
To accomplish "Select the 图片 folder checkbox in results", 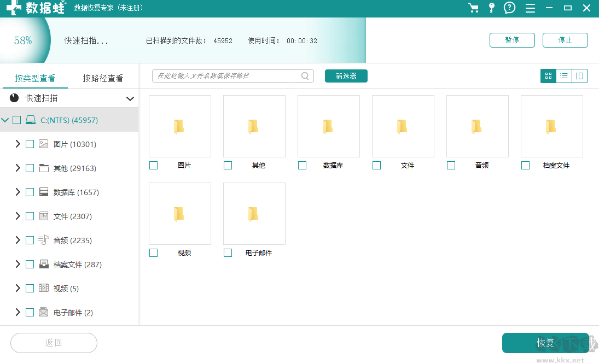I will pyautogui.click(x=154, y=165).
